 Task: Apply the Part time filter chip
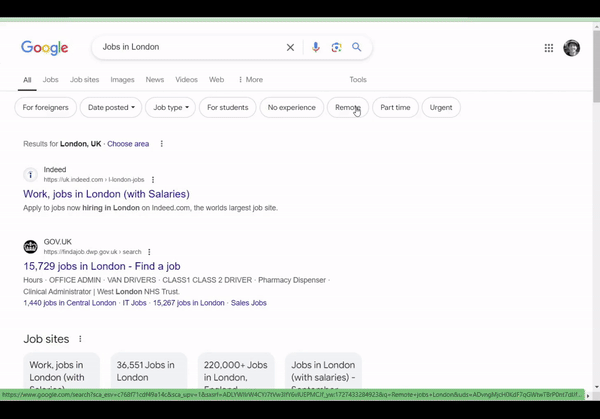point(395,108)
